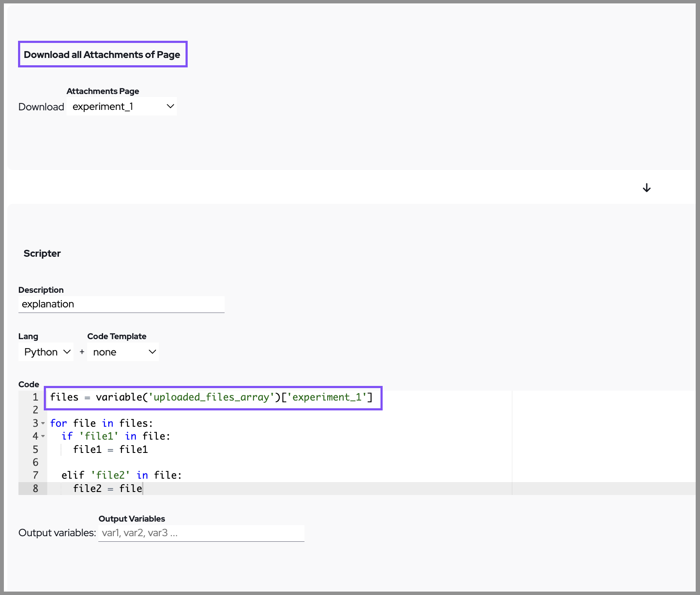Click line number 8 in the editor gutter
Image resolution: width=700 pixels, height=595 pixels.
35,489
